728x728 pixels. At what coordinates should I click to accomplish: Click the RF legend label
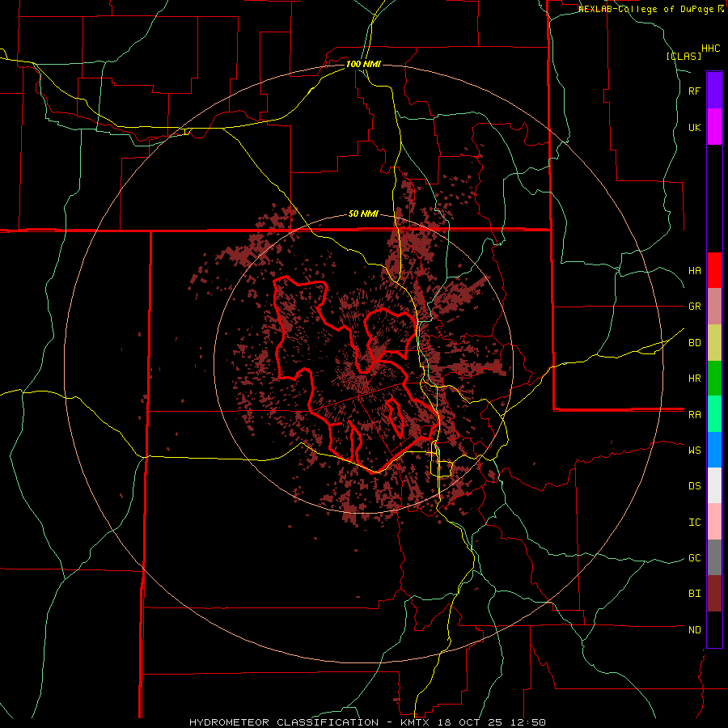694,91
